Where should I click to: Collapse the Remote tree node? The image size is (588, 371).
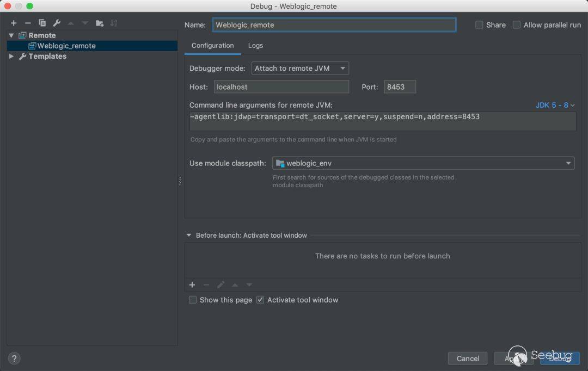[x=11, y=35]
